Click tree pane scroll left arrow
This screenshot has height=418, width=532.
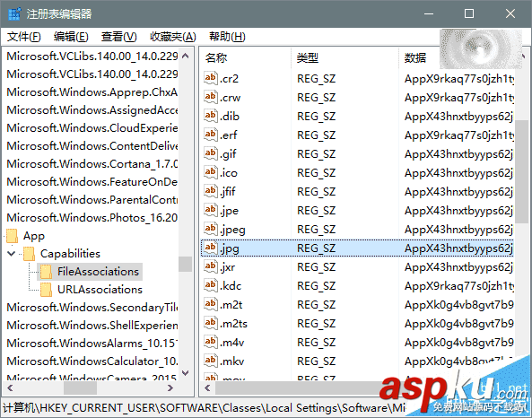pyautogui.click(x=10, y=388)
